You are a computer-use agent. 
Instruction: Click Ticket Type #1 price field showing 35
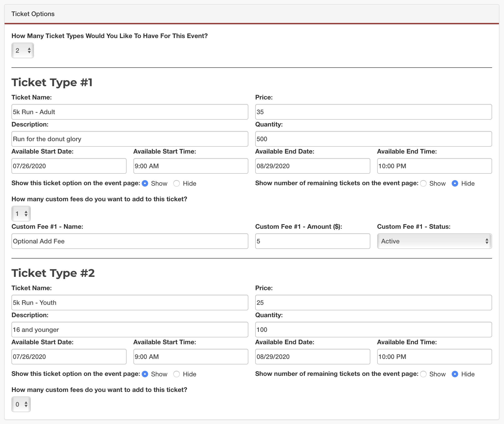pos(374,112)
